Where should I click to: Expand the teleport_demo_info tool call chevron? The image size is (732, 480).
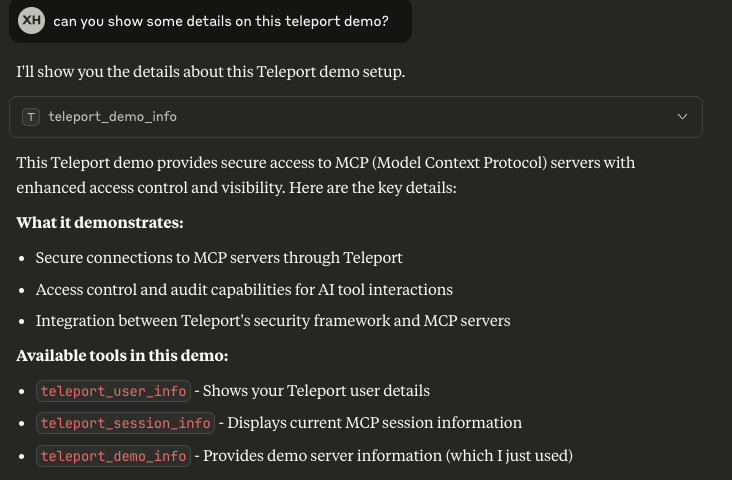click(682, 117)
